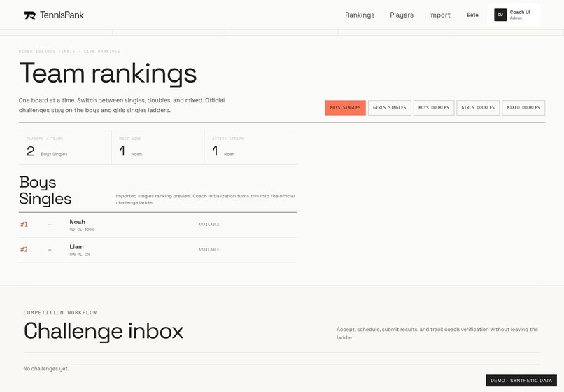Click the Competition Workflow label

(60, 312)
